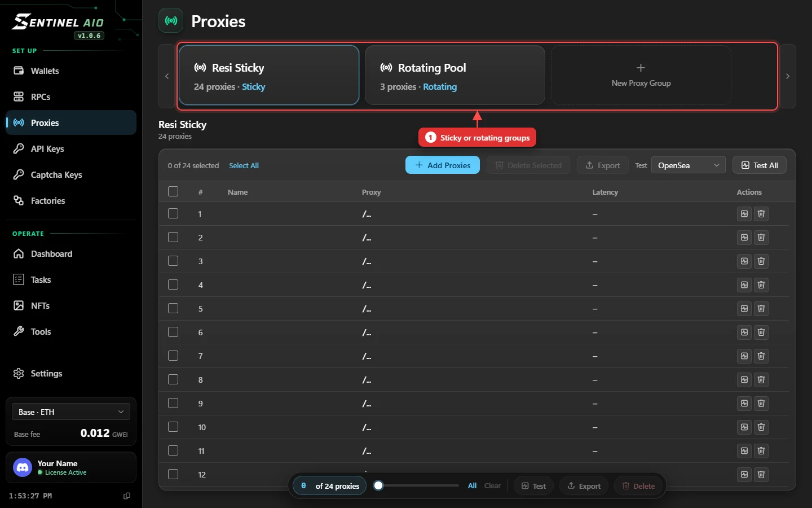The width and height of the screenshot is (812, 508).
Task: Open Captcha Keys in the sidebar
Action: tap(71, 174)
